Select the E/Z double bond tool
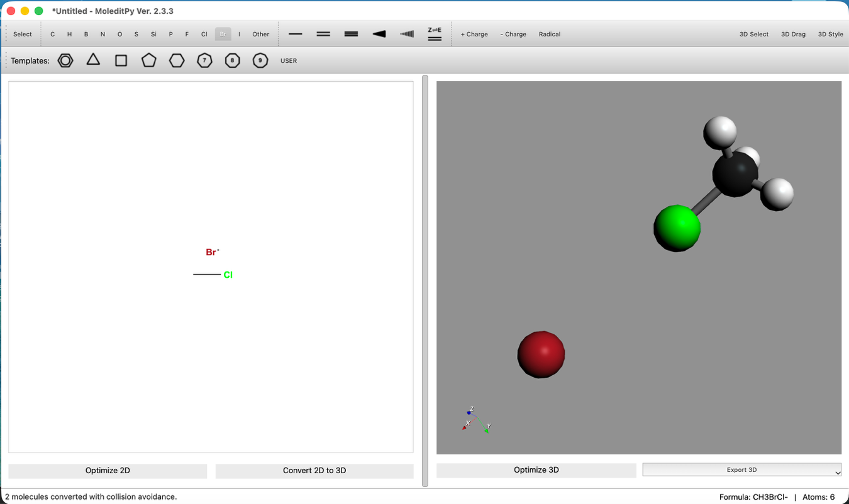Screen dimensions: 849x504 coord(435,34)
